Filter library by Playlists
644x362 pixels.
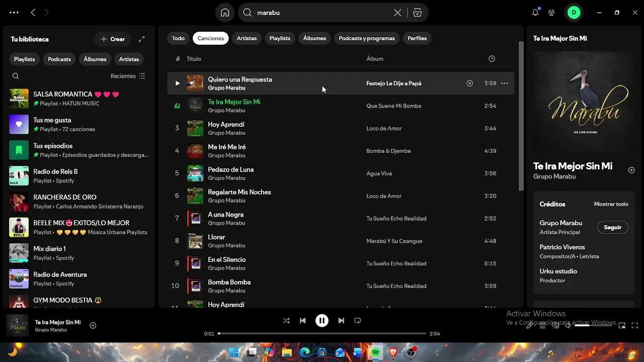coord(25,59)
